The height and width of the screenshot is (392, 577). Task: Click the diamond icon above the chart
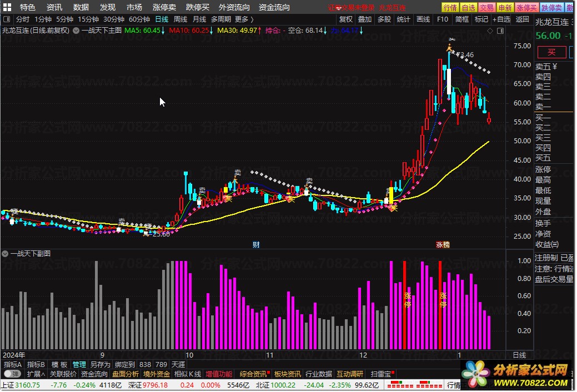coord(490,31)
